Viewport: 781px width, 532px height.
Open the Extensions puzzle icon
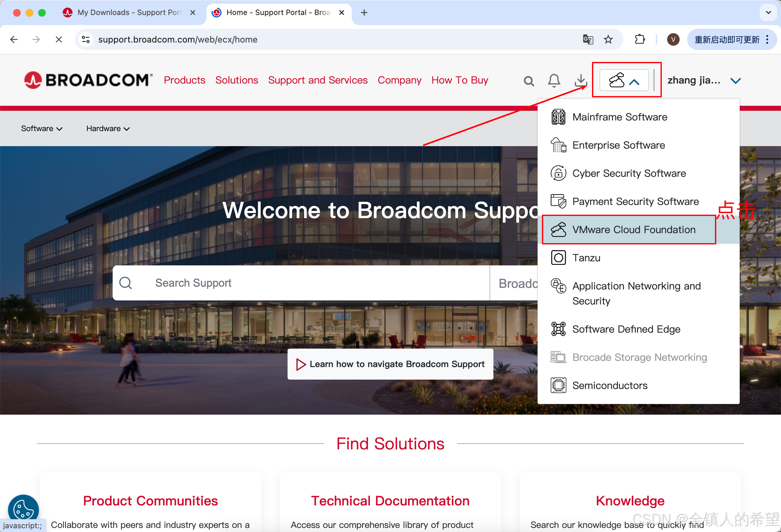tap(640, 40)
